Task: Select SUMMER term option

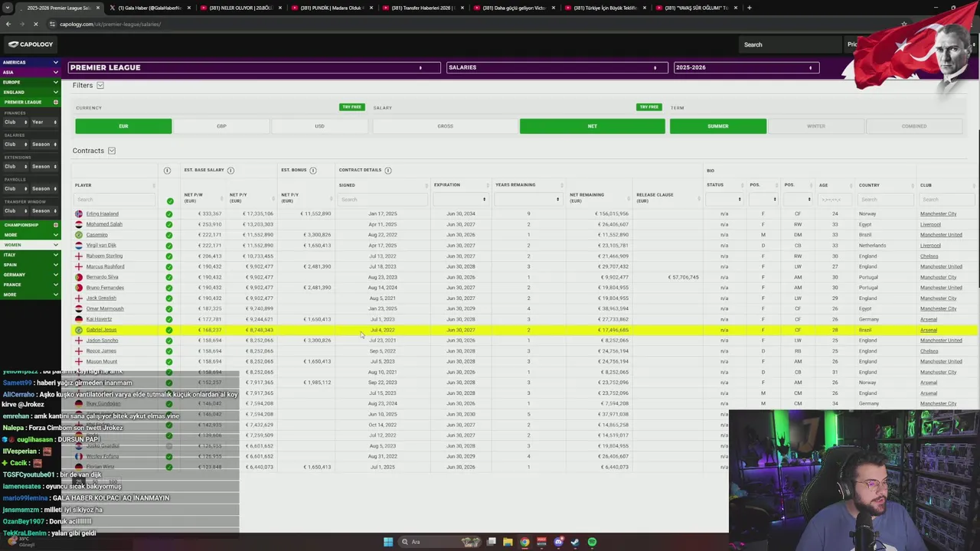Action: pyautogui.click(x=718, y=126)
